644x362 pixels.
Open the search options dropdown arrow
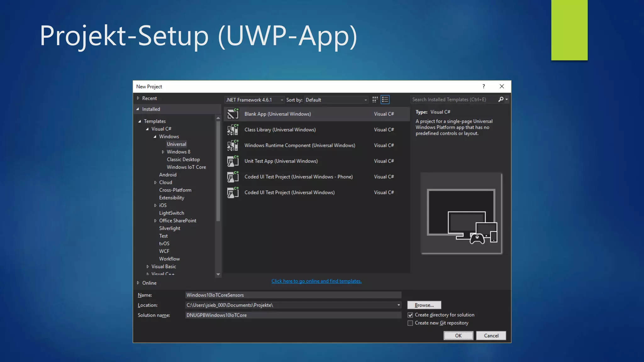[507, 99]
